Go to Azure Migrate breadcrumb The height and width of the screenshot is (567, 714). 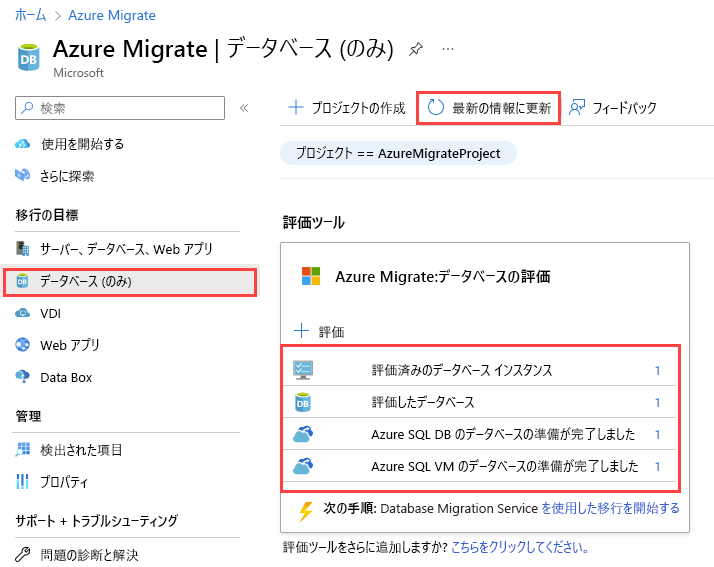(x=112, y=15)
